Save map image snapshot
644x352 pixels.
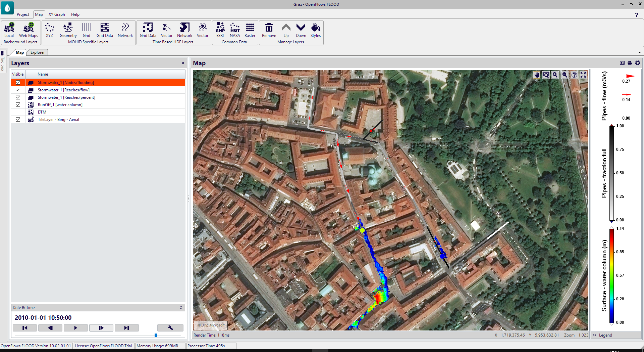pos(622,63)
